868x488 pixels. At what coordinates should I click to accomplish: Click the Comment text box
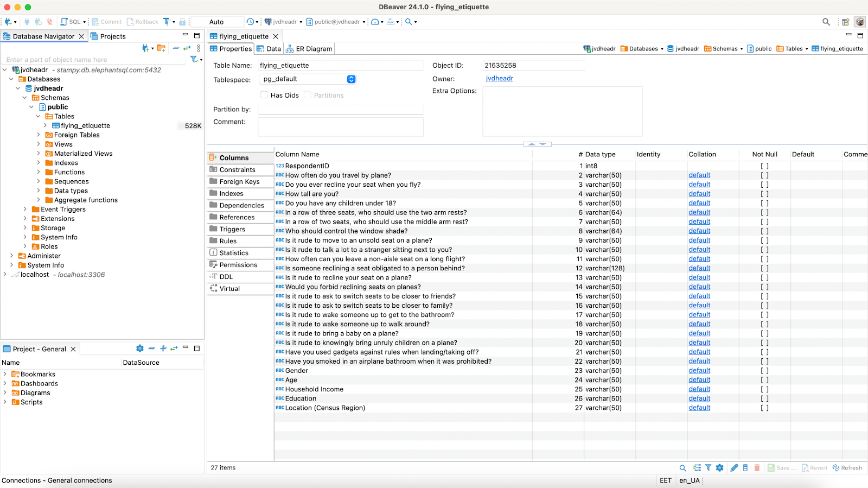[341, 126]
